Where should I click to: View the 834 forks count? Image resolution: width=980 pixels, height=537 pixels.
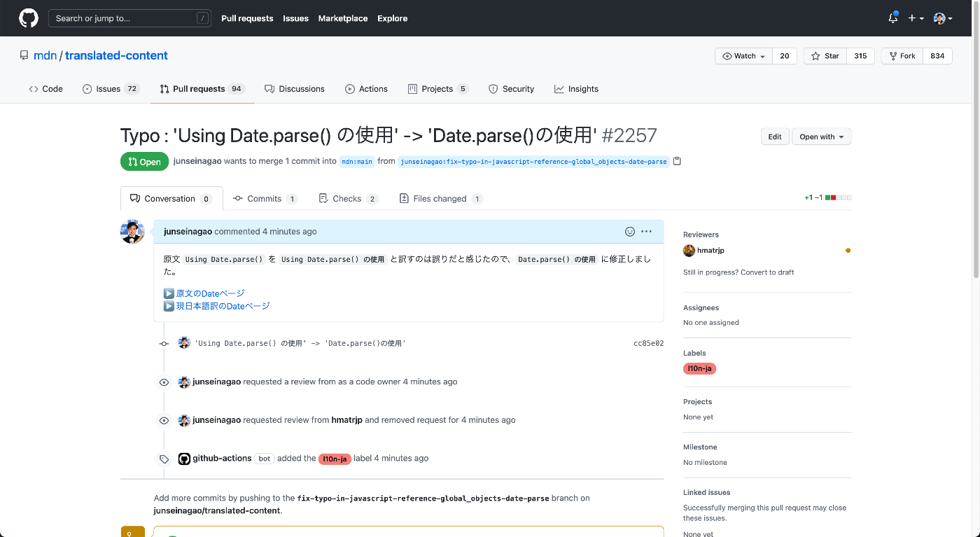pyautogui.click(x=937, y=56)
